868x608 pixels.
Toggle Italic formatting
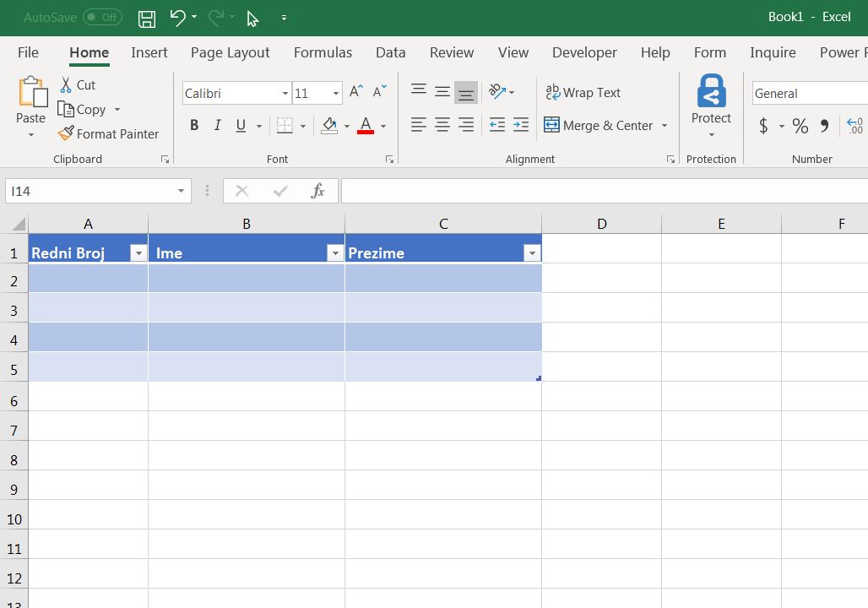217,126
